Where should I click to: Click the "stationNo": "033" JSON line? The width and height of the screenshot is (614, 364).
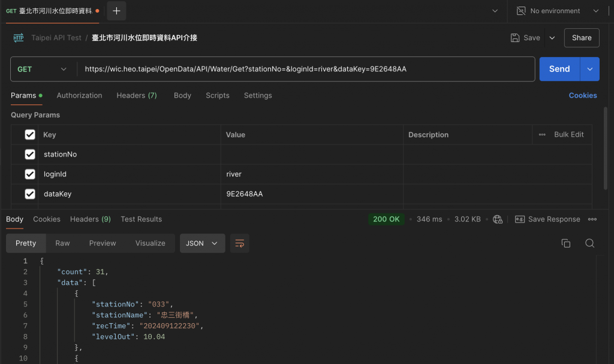click(133, 305)
